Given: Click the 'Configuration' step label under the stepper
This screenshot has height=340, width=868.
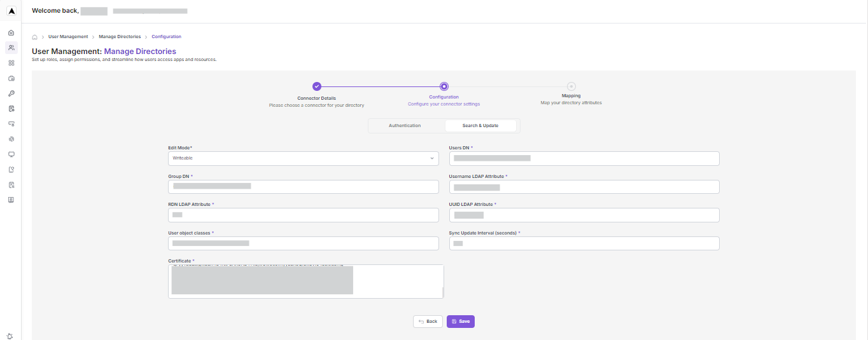Looking at the screenshot, I should [444, 97].
